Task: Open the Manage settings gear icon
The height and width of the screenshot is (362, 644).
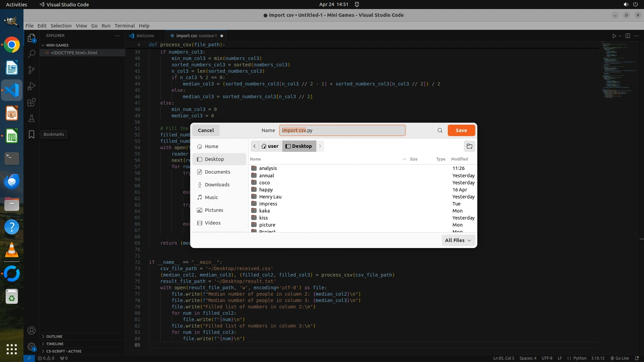Action: click(32, 347)
